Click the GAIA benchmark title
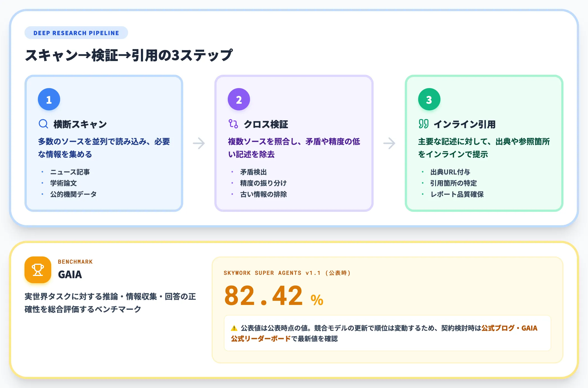The image size is (588, 388). 70,275
